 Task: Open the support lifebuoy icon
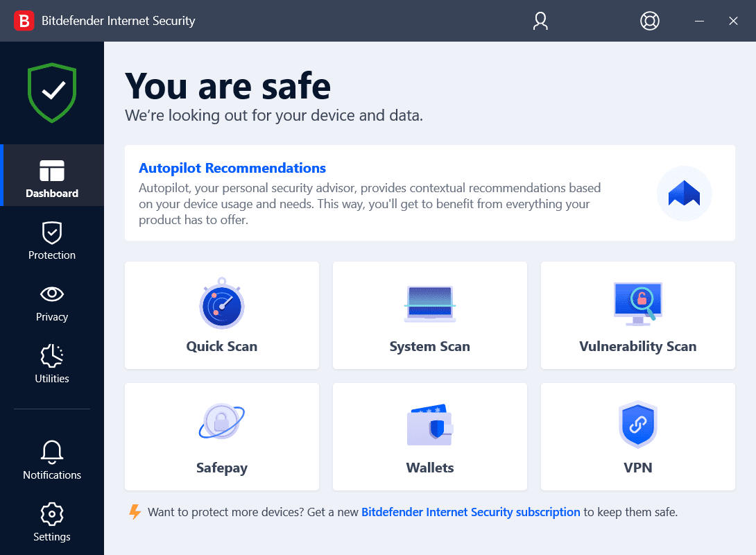pos(649,21)
